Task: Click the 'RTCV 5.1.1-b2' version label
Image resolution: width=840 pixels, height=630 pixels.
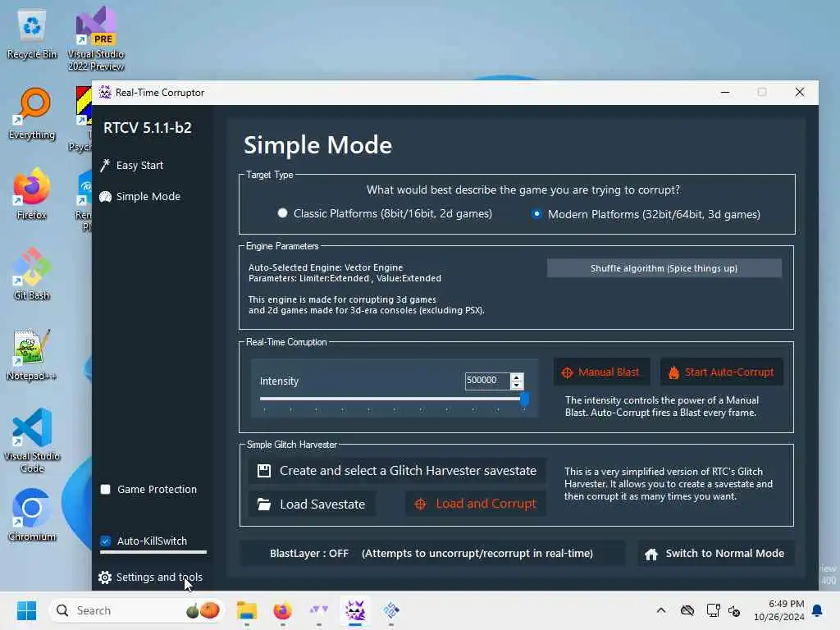Action: [148, 127]
